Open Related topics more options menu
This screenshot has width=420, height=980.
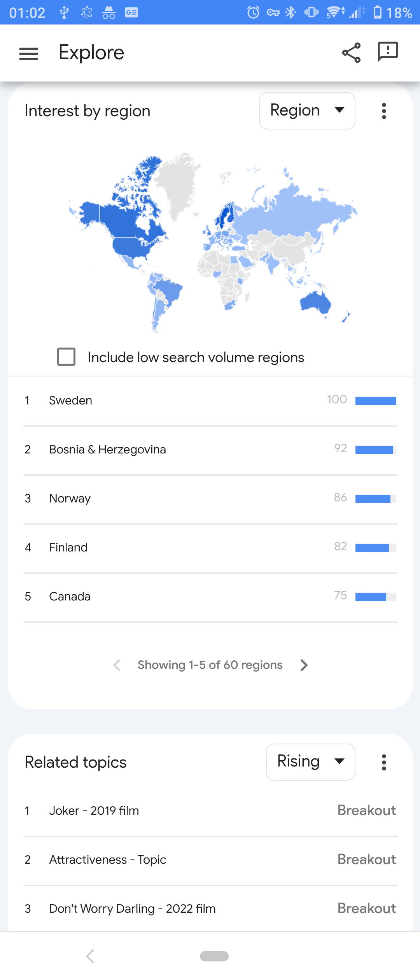click(x=384, y=762)
